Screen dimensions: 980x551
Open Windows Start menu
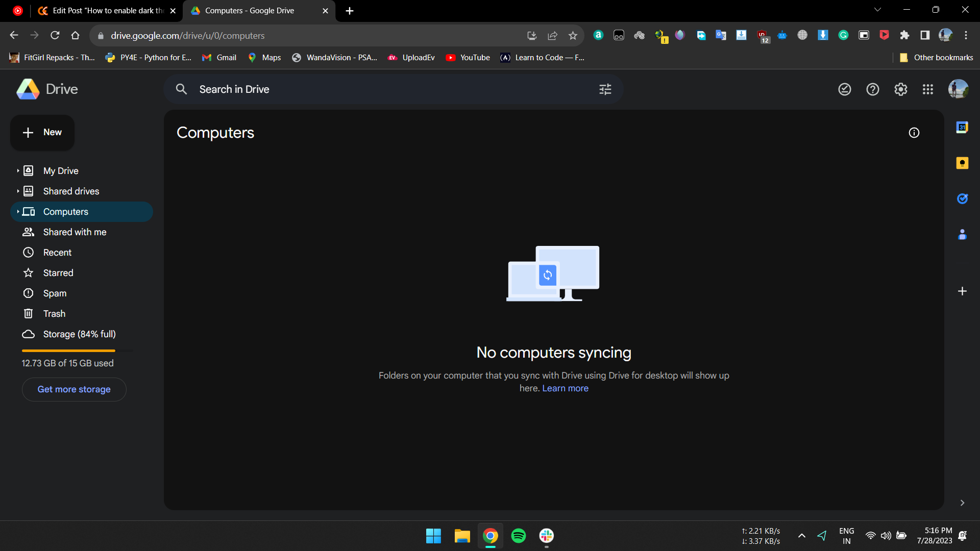pos(433,536)
